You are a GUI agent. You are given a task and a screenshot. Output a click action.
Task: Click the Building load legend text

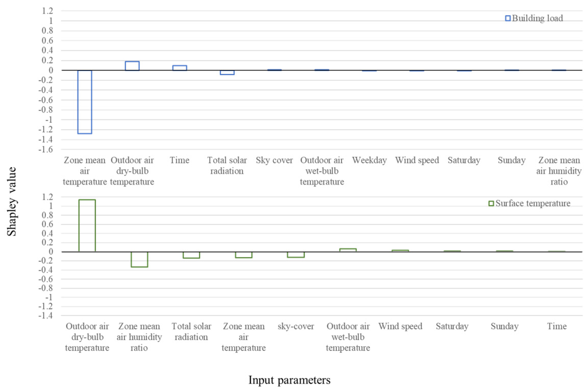(x=537, y=18)
